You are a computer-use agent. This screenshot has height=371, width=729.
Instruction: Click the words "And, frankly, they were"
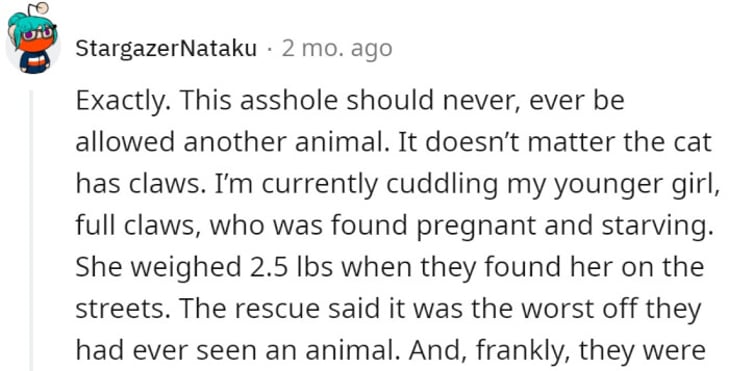557,352
